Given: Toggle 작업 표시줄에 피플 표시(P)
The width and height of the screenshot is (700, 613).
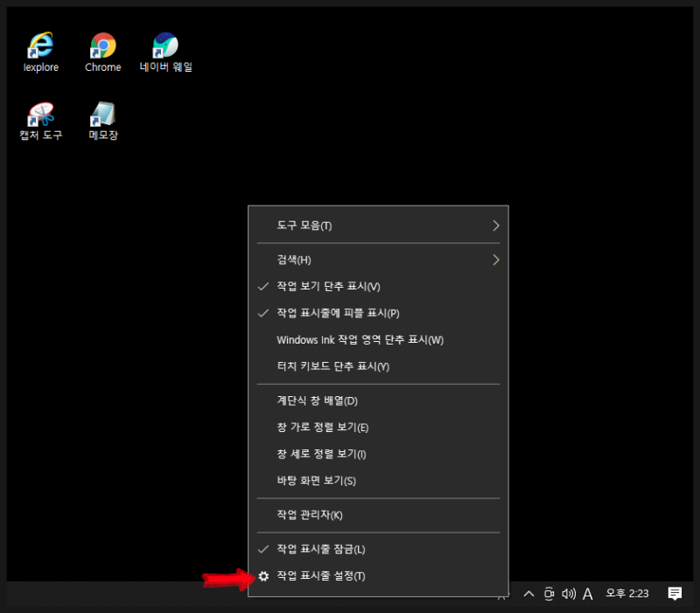Looking at the screenshot, I should (378, 313).
